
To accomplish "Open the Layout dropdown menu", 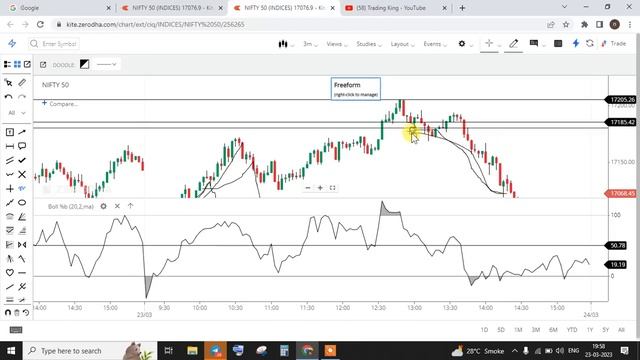I will tap(402, 44).
